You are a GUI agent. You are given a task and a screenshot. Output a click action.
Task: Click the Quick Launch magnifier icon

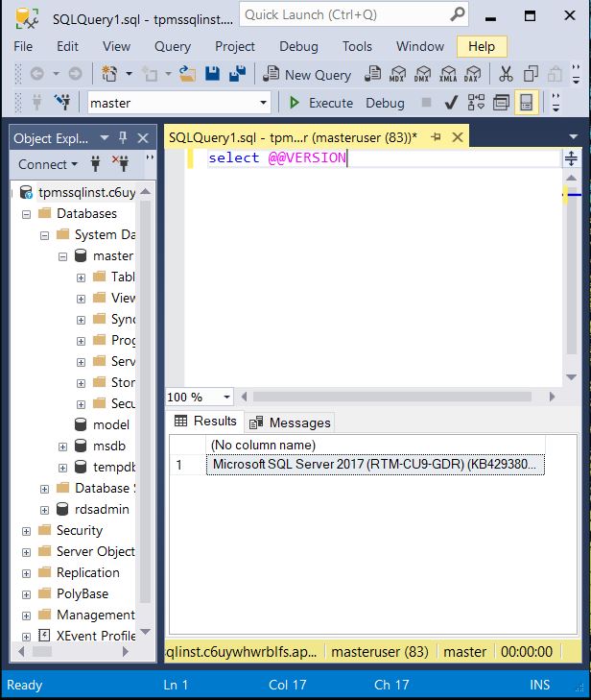[x=457, y=14]
